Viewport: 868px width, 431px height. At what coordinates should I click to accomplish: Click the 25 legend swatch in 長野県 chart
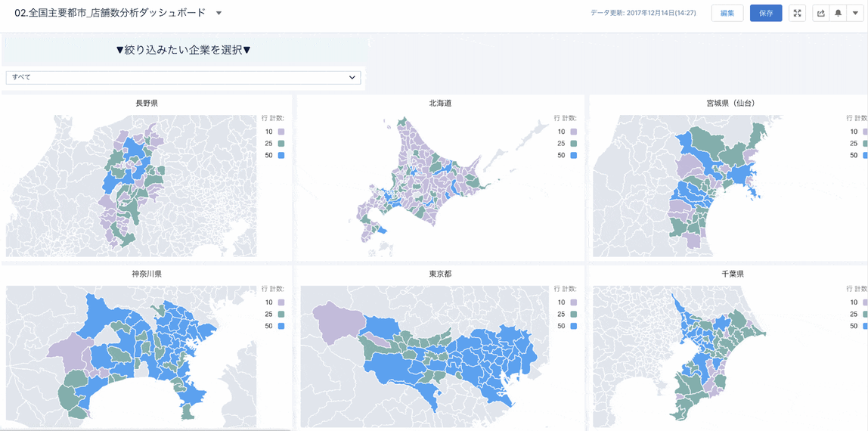point(281,144)
